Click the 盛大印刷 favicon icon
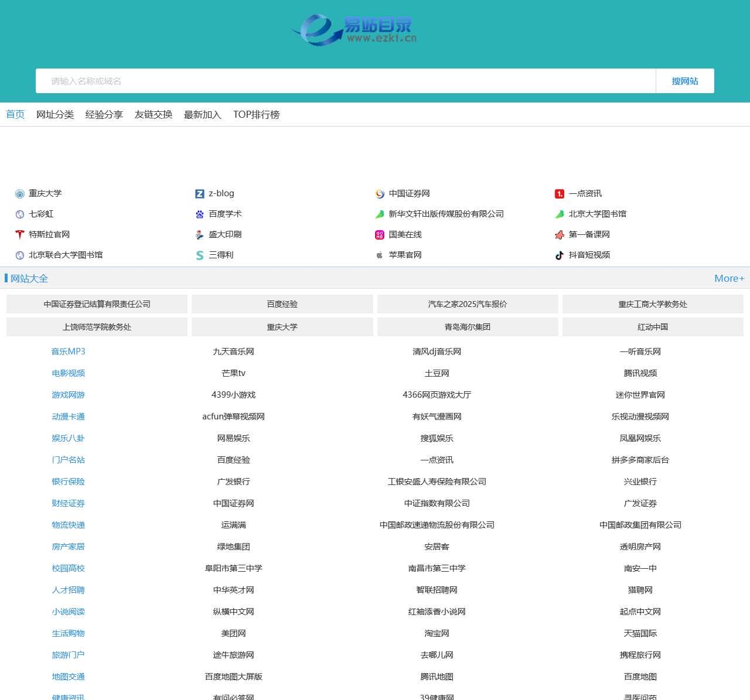The image size is (750, 700). tap(200, 235)
